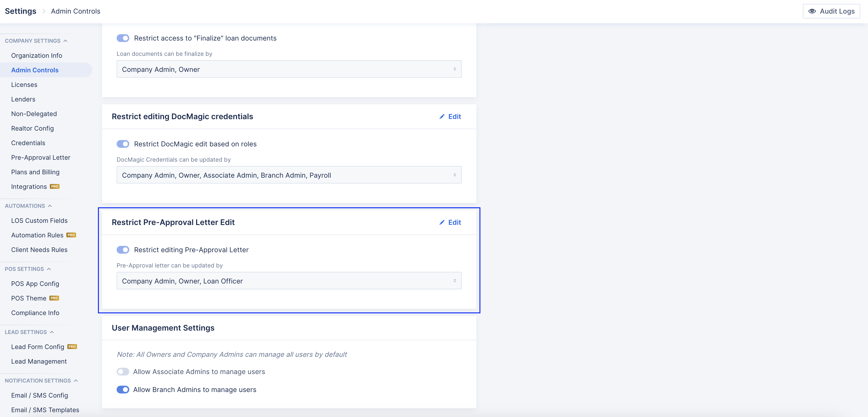This screenshot has height=417, width=868.
Task: Click PRO badge beside Lead Form Config
Action: [72, 347]
